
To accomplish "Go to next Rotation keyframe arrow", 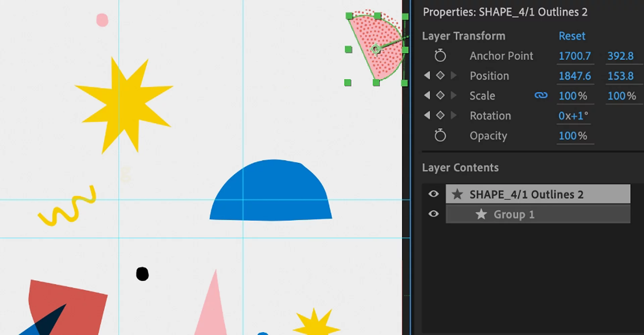I will [453, 115].
